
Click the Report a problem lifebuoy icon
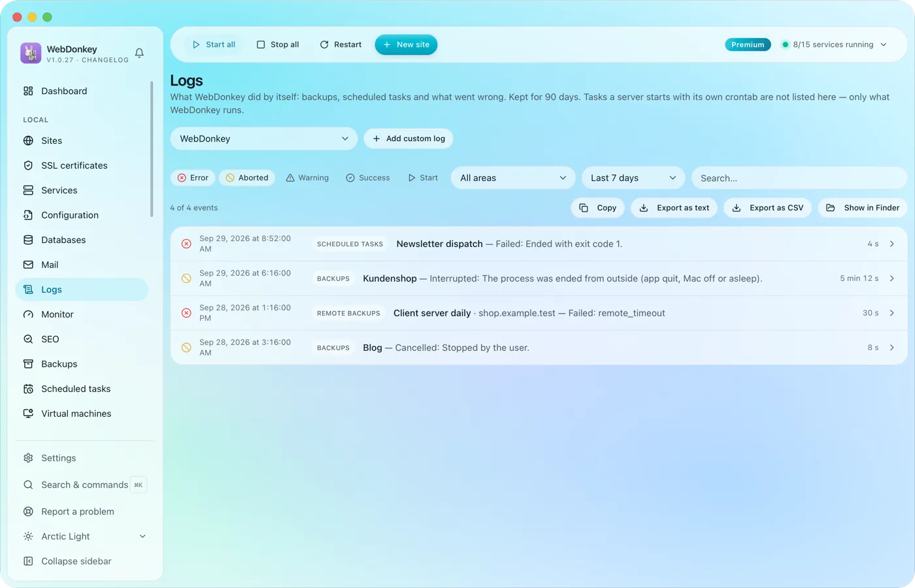point(28,512)
